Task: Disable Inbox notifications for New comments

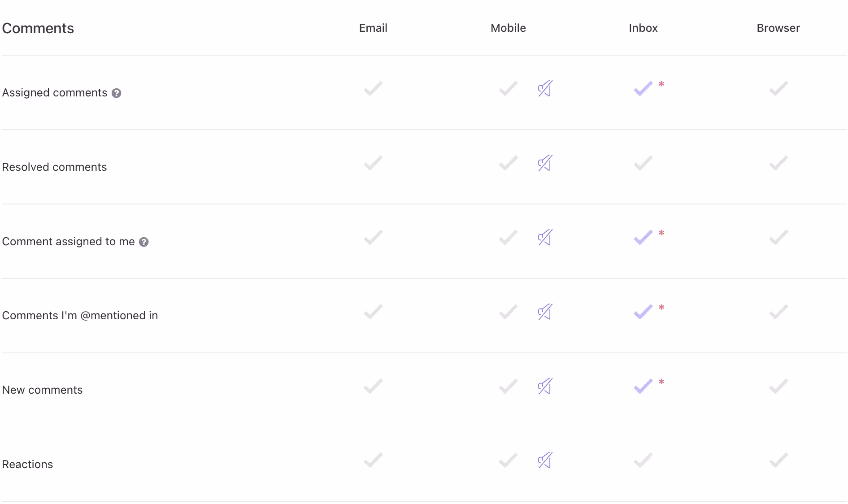Action: (642, 387)
